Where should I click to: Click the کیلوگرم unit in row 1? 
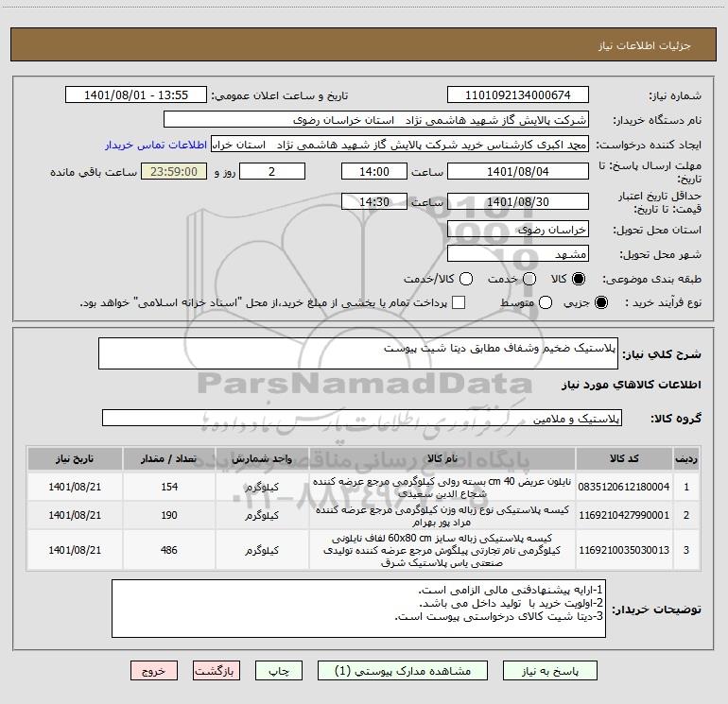click(x=262, y=487)
